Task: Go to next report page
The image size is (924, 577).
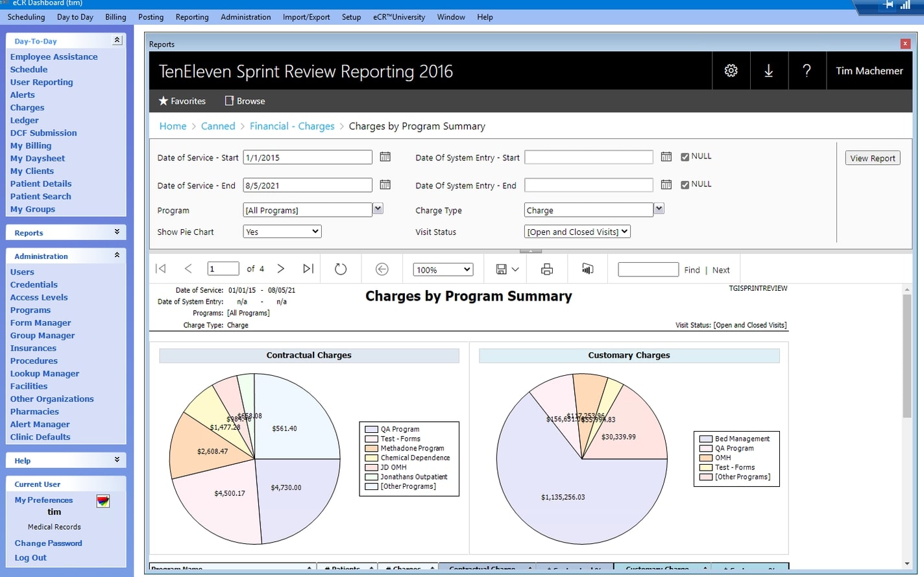Action: point(281,269)
